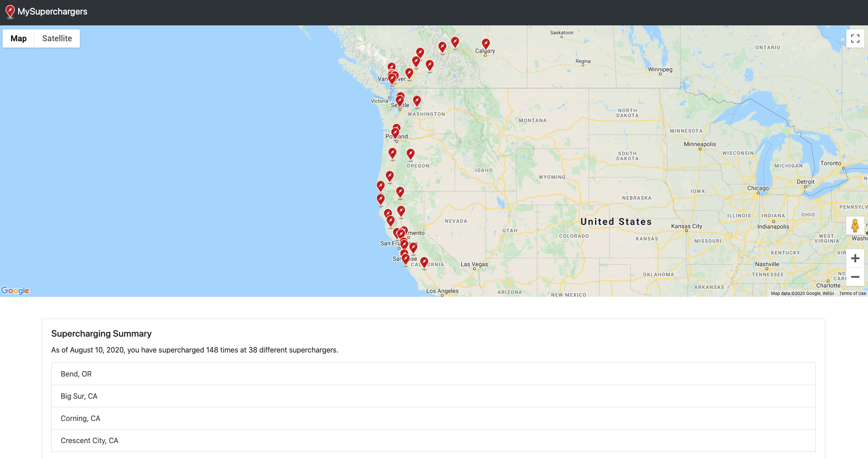The image size is (868, 459).
Task: Switch to Satellite map view
Action: click(x=57, y=39)
